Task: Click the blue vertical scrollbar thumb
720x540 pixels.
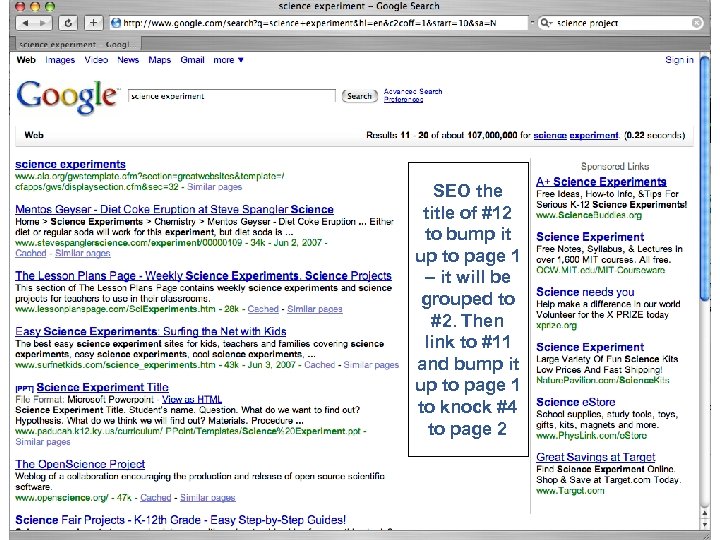Action: [x=705, y=178]
